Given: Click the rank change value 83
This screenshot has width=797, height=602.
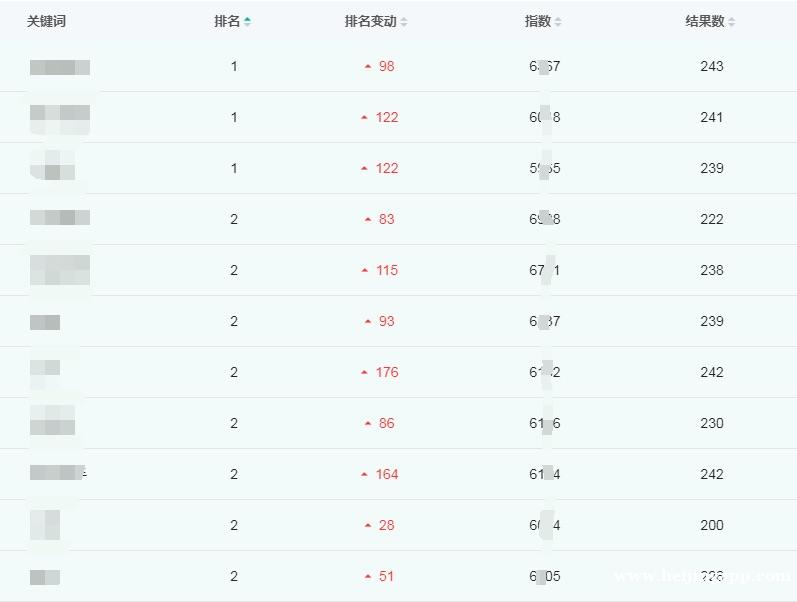Looking at the screenshot, I should [386, 219].
